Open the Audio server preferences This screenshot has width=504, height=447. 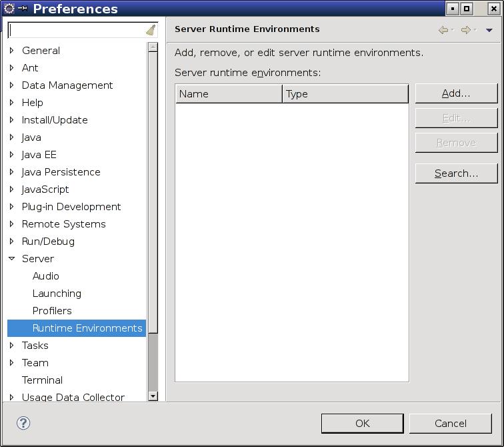pos(45,276)
